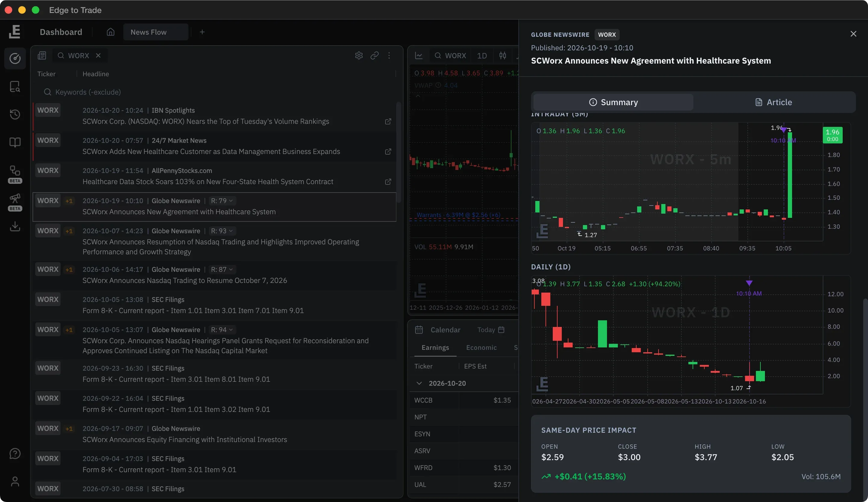
Task: Switch to Summary tab
Action: click(613, 102)
